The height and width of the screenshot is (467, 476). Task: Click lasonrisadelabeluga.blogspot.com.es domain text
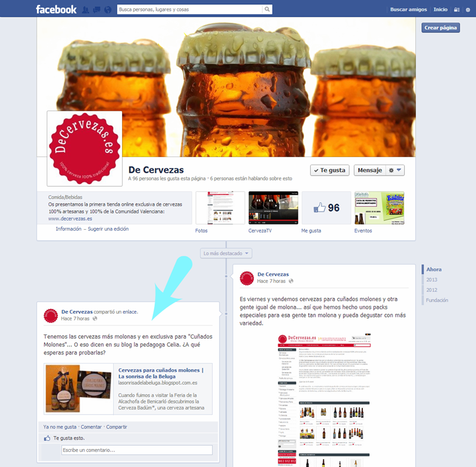point(157,383)
